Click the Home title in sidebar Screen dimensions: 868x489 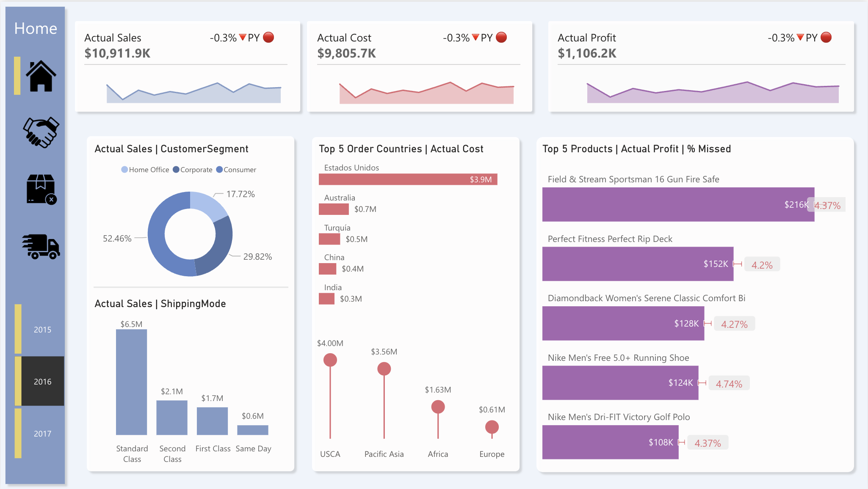tap(36, 28)
